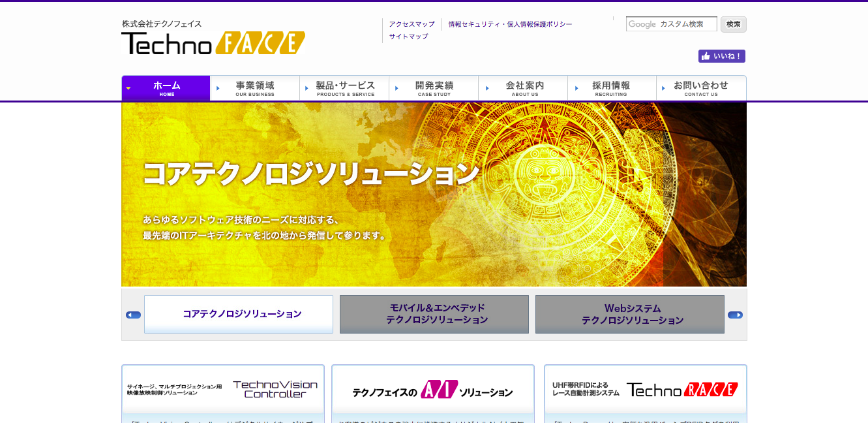Open the 開発実績 CASE STUDY menu

pos(434,88)
